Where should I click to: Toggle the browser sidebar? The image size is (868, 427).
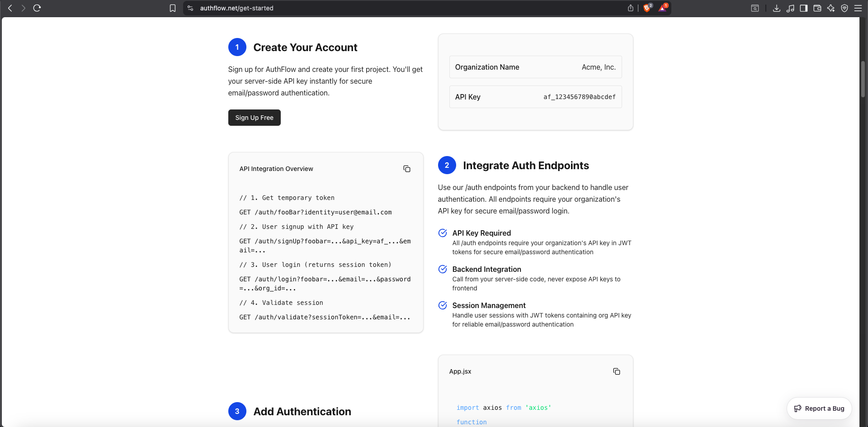[x=804, y=8]
